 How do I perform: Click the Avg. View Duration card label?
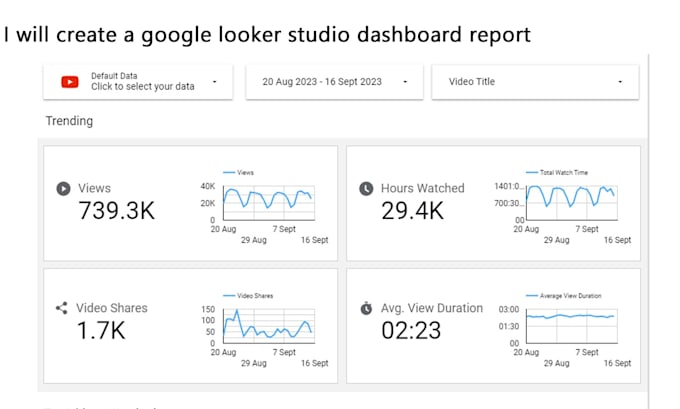point(432,308)
